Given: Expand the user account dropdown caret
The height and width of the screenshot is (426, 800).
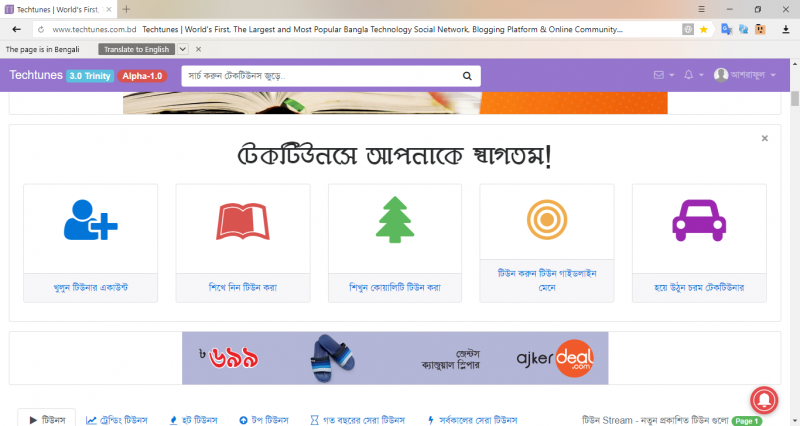Looking at the screenshot, I should tap(773, 76).
